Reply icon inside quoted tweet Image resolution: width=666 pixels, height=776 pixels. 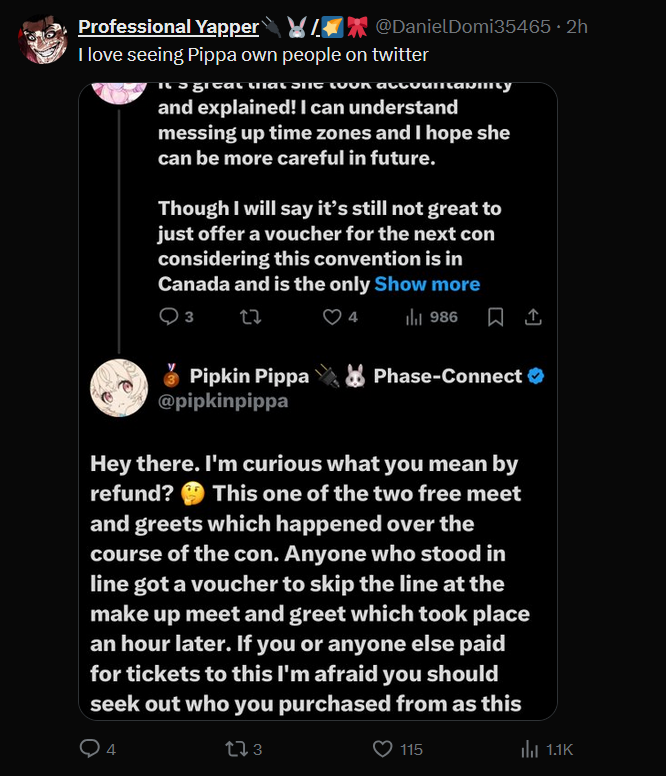168,317
